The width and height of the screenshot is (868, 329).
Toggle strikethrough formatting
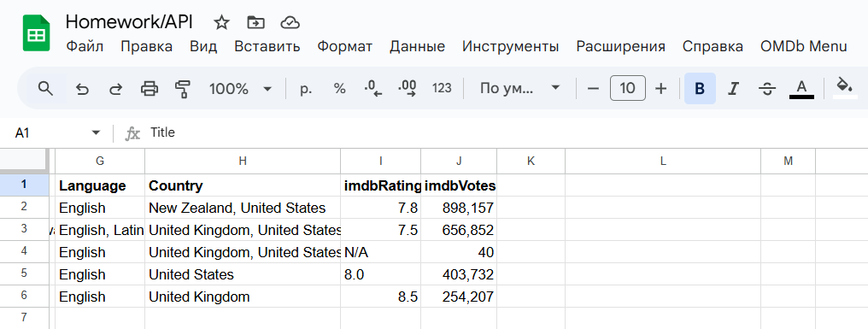766,89
